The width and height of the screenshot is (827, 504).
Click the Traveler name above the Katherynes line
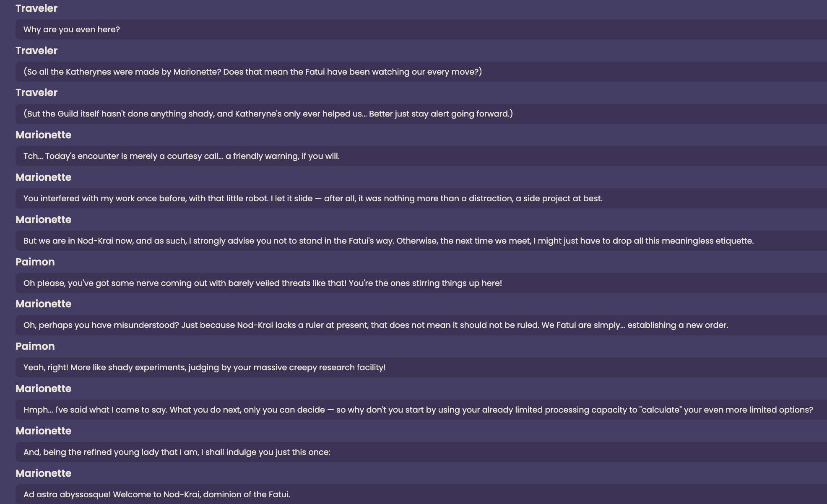coord(36,51)
